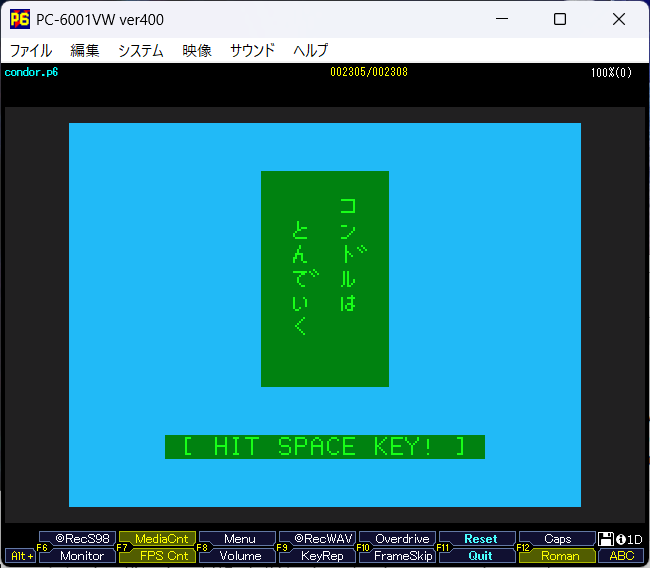Expand the ヘルプ menu
Image resolution: width=650 pixels, height=568 pixels.
click(310, 50)
